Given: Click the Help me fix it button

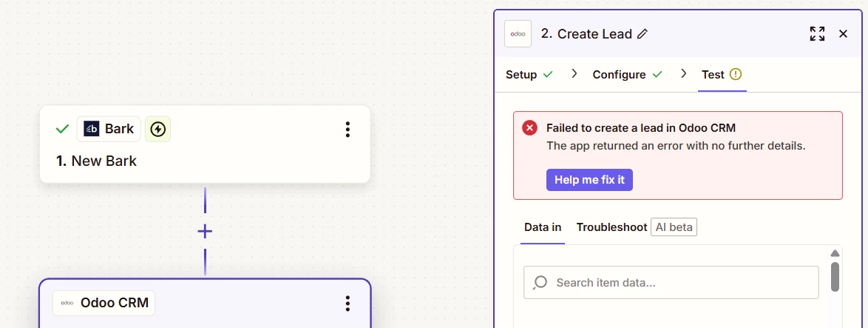Looking at the screenshot, I should [589, 180].
